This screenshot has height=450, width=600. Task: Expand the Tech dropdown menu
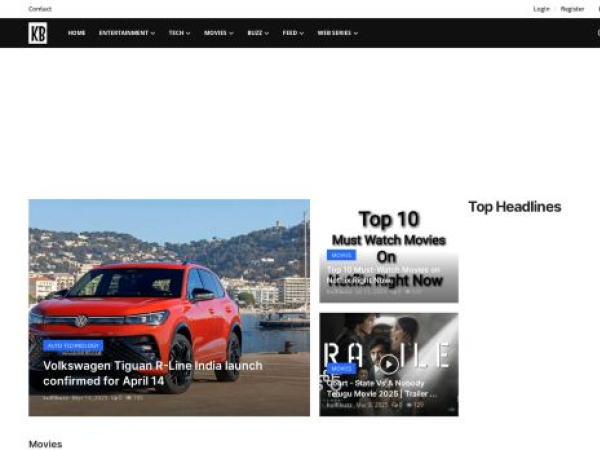pyautogui.click(x=179, y=33)
